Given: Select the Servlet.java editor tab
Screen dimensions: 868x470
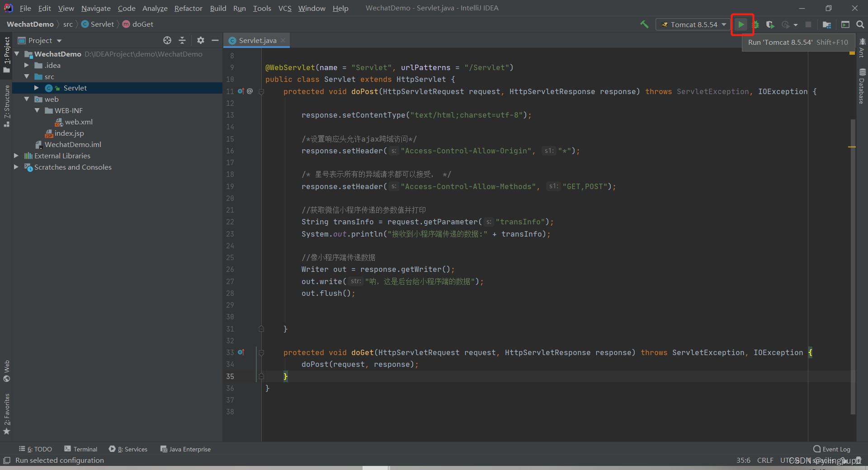Looking at the screenshot, I should pos(257,40).
